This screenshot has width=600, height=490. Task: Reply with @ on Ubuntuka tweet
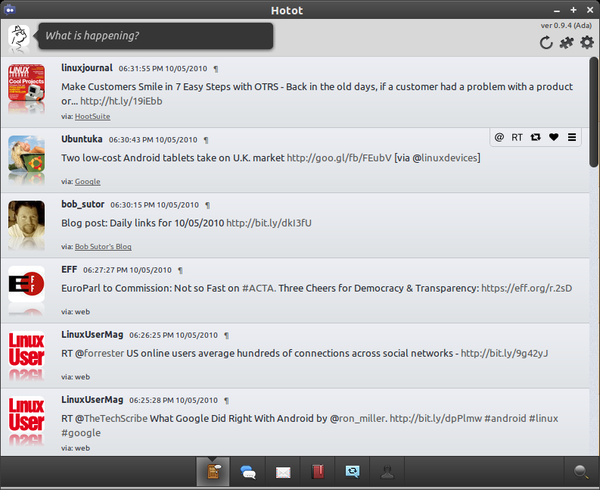(x=499, y=137)
